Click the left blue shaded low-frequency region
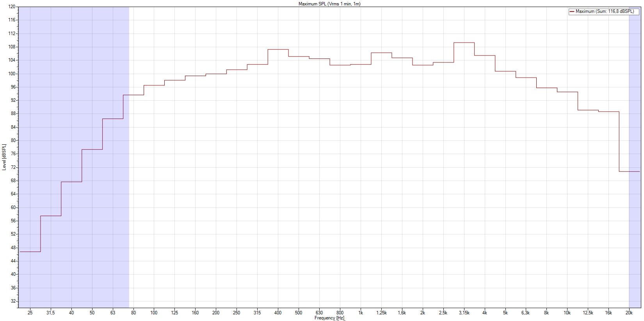The image size is (644, 321). (x=74, y=98)
